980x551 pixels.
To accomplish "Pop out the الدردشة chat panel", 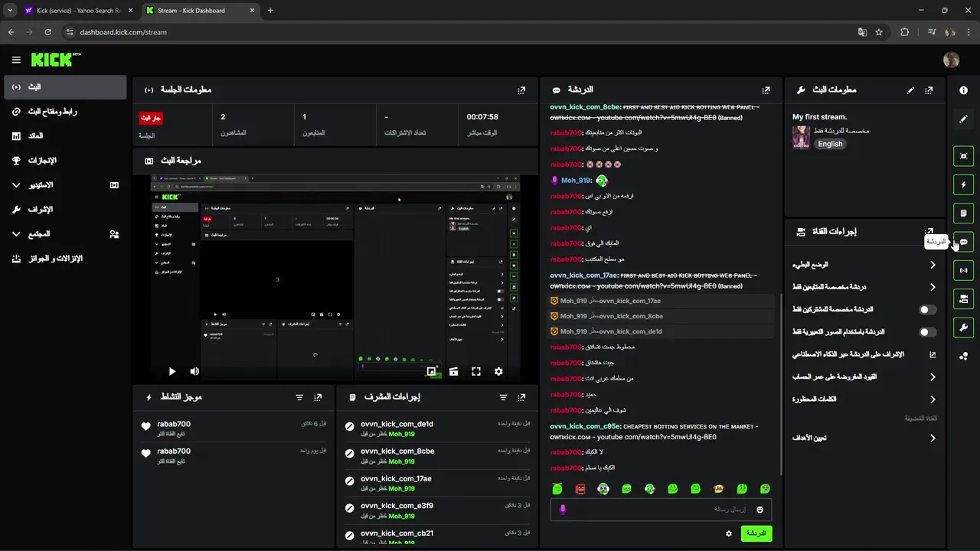I will [x=766, y=90].
